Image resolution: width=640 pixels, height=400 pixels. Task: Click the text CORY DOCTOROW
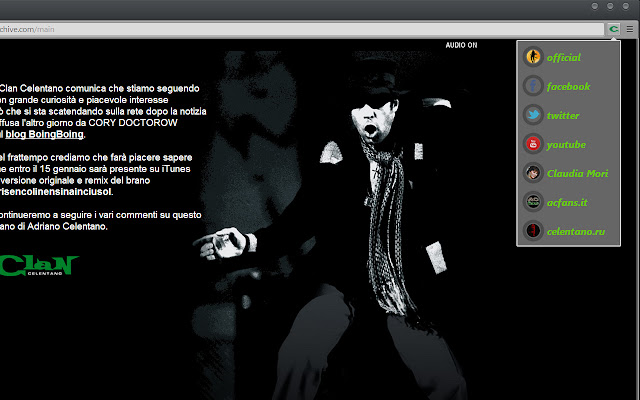click(133, 123)
